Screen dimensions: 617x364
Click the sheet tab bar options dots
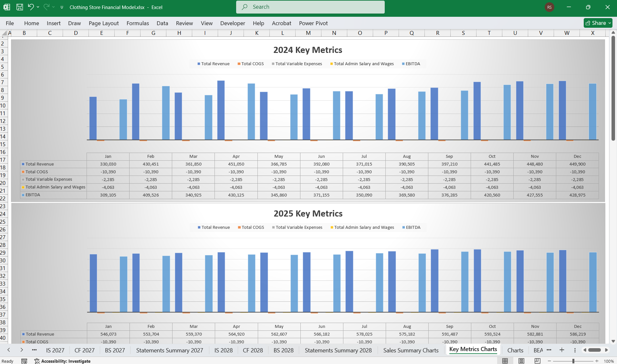click(575, 350)
